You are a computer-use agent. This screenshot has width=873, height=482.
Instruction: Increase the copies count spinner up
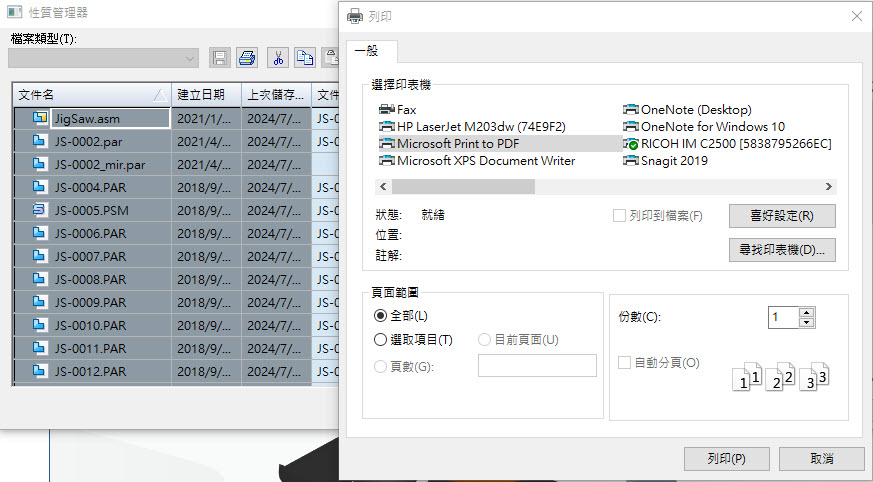(806, 312)
